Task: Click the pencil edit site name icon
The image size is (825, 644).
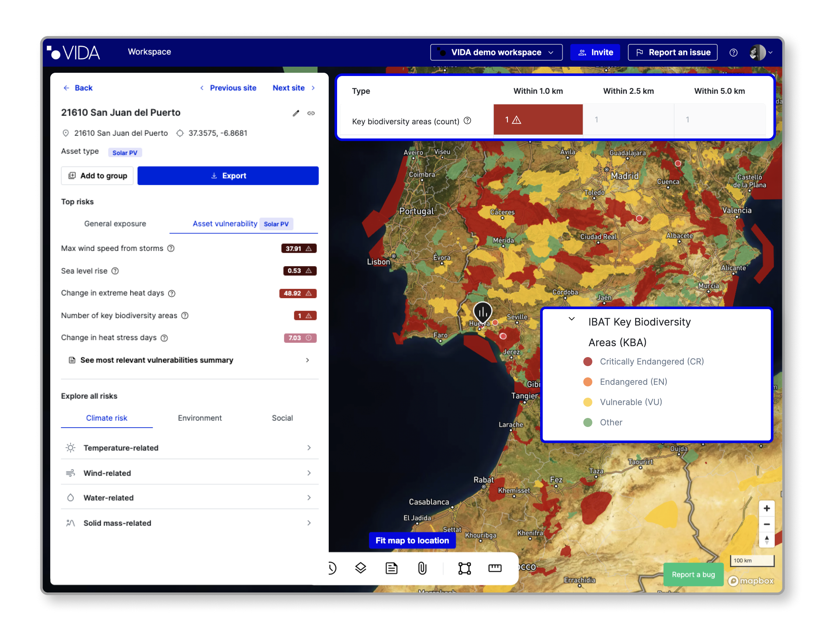Action: pyautogui.click(x=296, y=113)
